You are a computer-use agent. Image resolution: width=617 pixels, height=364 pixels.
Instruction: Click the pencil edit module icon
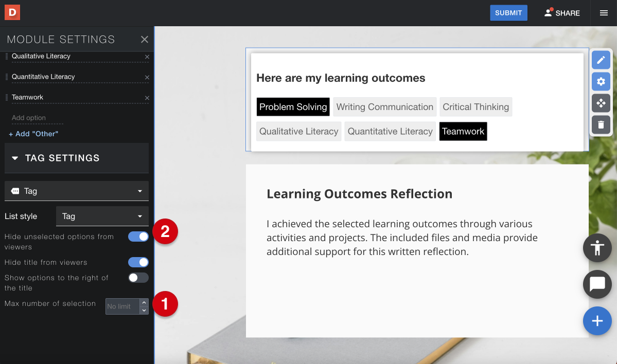601,60
